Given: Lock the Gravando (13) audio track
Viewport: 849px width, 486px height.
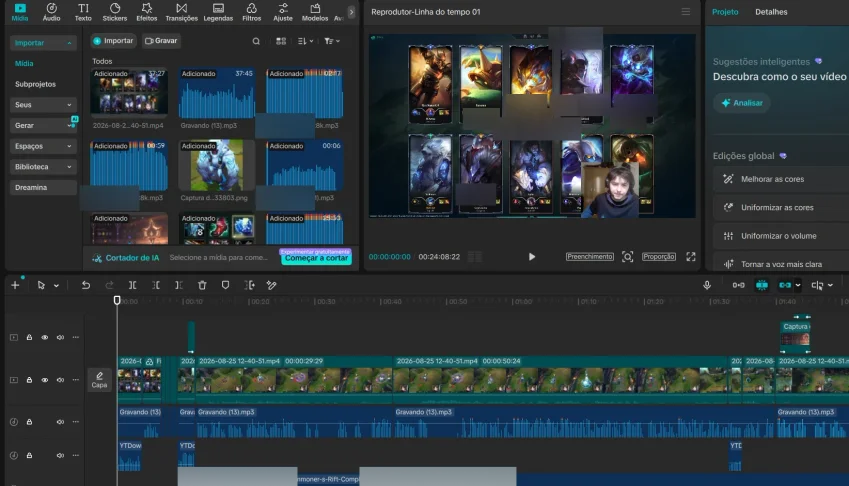Looking at the screenshot, I should pyautogui.click(x=29, y=422).
